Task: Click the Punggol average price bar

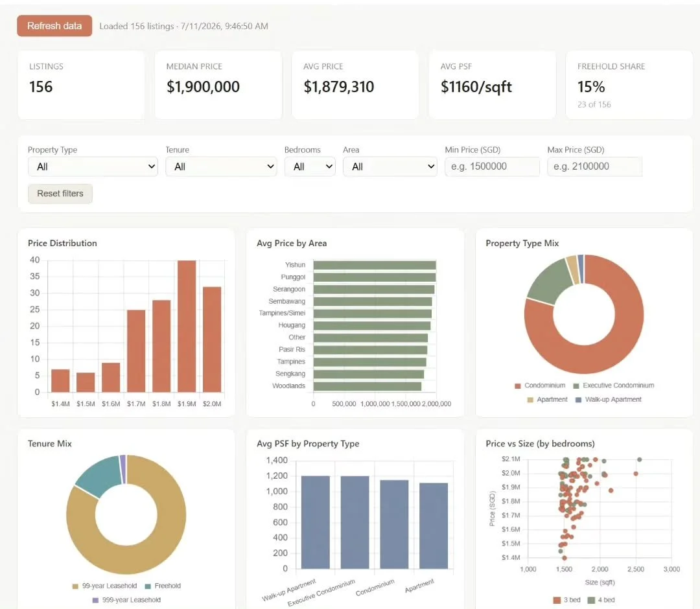Action: (375, 277)
